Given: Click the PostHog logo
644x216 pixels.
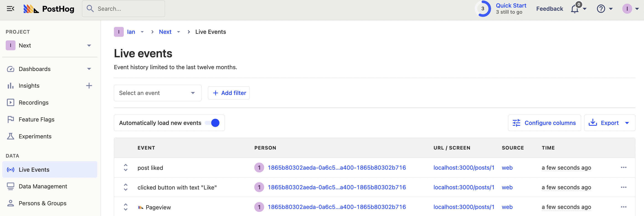Looking at the screenshot, I should (49, 9).
